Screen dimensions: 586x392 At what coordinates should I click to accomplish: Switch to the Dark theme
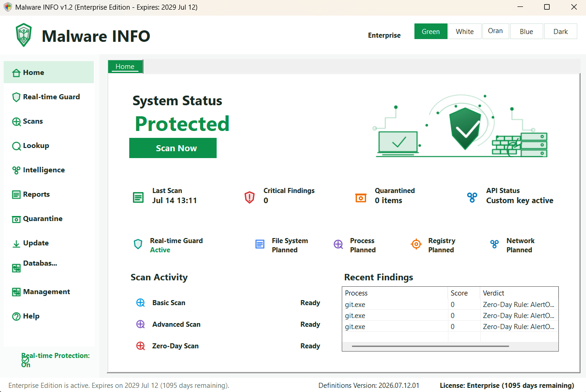point(561,31)
